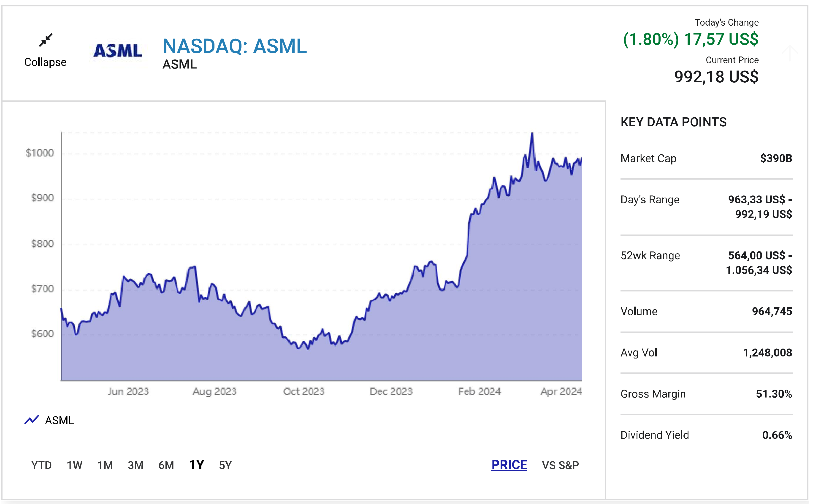Screen dimensions: 813x504
Task: Click the ASML company logo
Action: (x=118, y=51)
